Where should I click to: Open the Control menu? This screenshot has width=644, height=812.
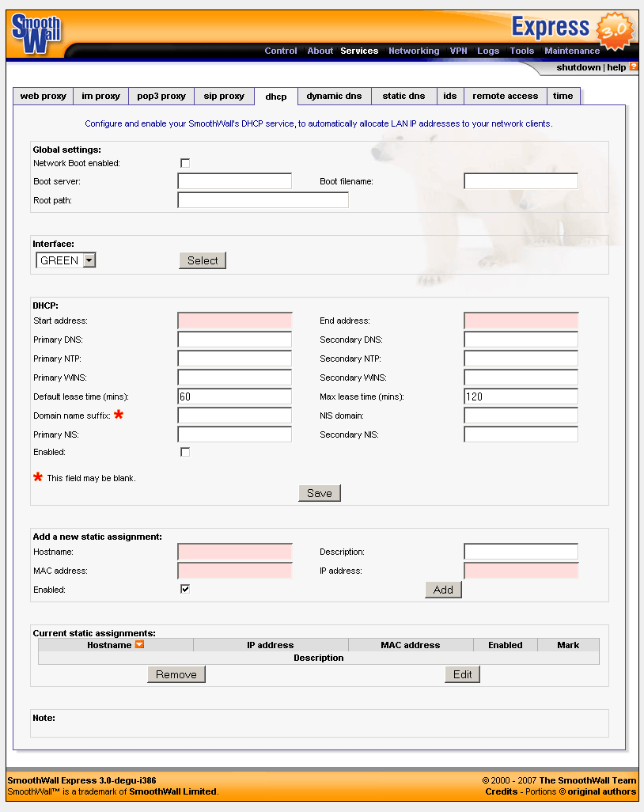tap(281, 51)
